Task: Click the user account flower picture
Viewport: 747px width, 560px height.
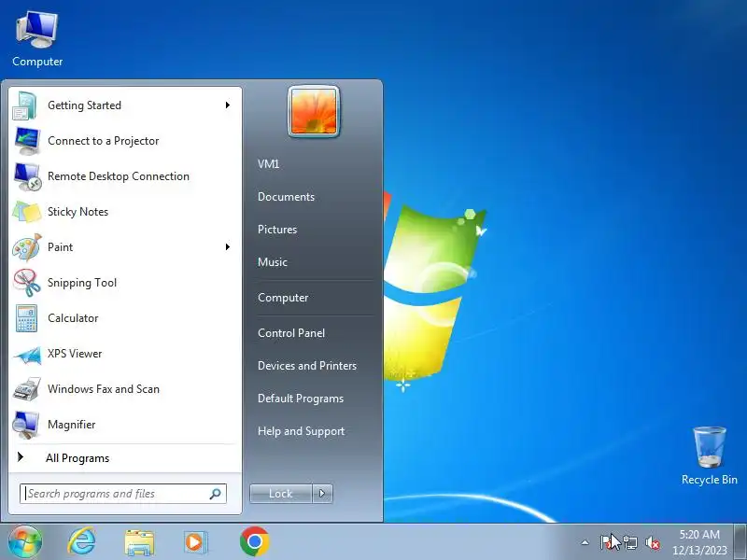Action: pos(314,111)
